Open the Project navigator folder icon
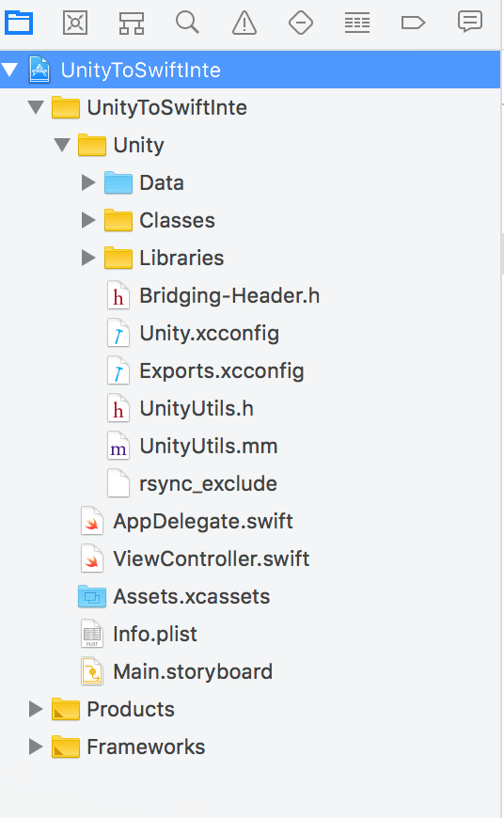This screenshot has height=818, width=504. pos(19,23)
